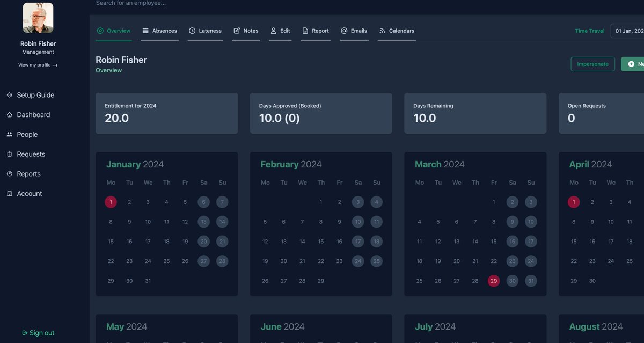Image resolution: width=644 pixels, height=343 pixels.
Task: Click the Report document icon
Action: pos(305,31)
